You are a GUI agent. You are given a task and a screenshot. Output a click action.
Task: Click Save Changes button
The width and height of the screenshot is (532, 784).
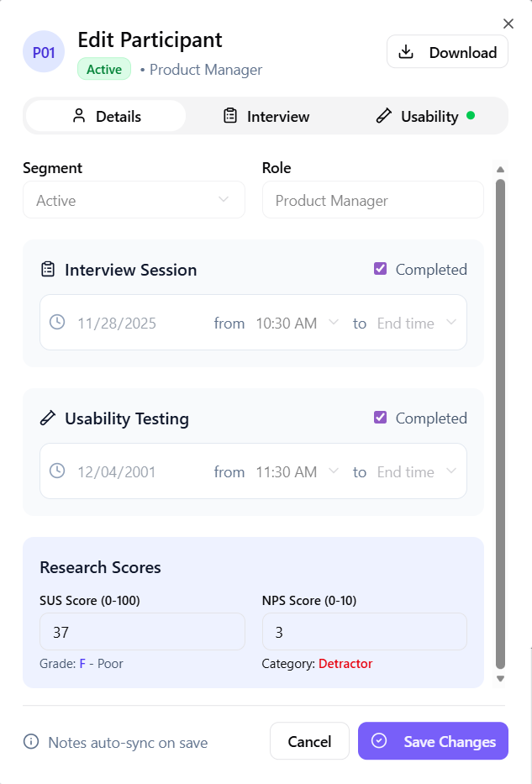pyautogui.click(x=433, y=741)
